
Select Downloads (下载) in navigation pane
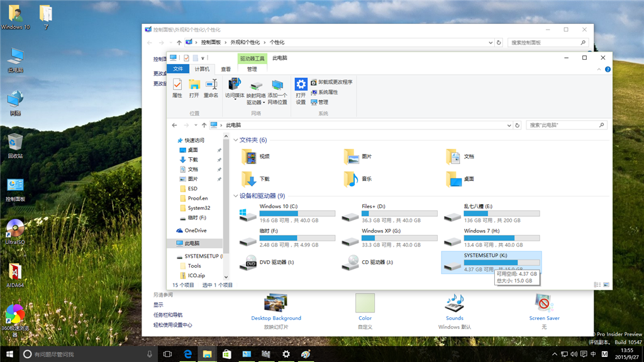pos(192,160)
